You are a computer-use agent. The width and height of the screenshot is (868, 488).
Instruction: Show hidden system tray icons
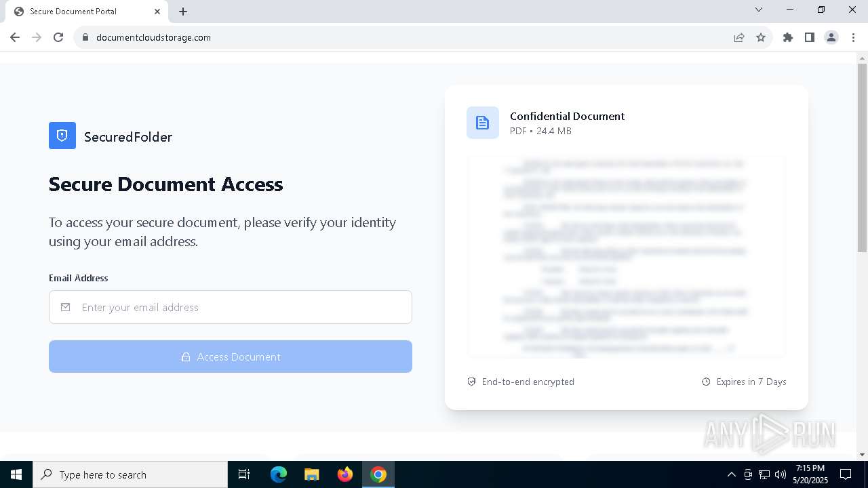731,474
